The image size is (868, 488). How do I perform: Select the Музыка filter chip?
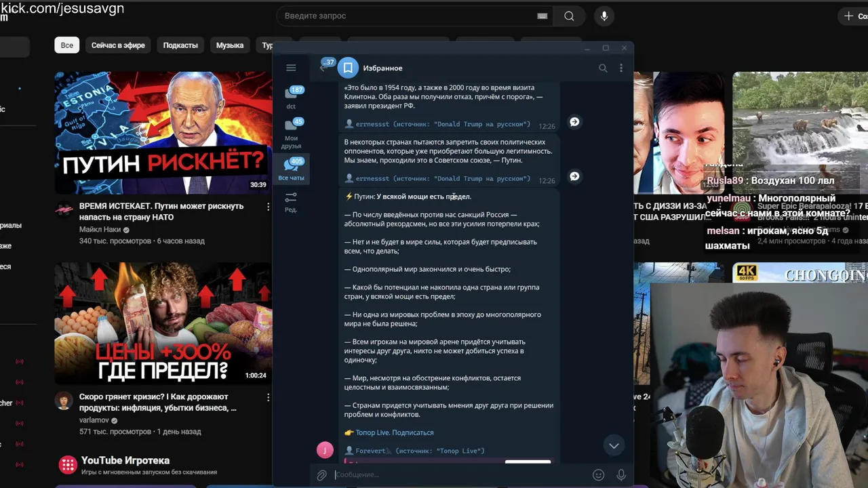(230, 45)
